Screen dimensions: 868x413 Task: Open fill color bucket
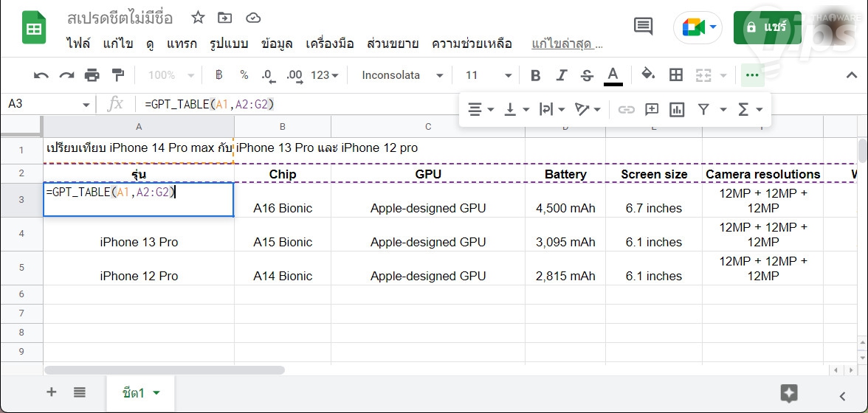click(648, 74)
